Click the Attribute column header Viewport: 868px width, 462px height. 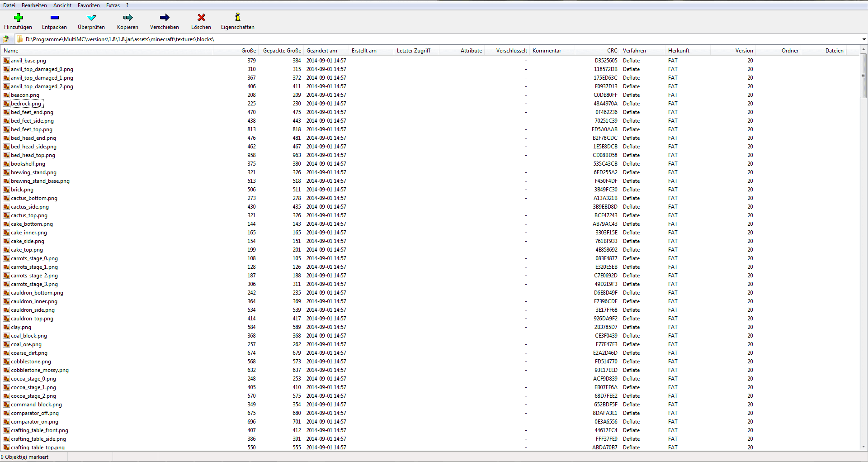462,51
